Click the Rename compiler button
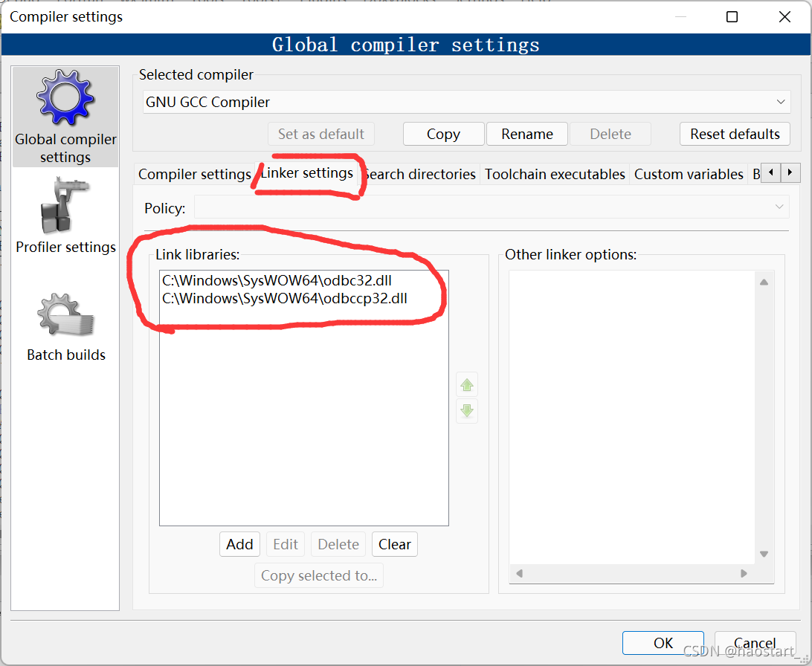This screenshot has width=812, height=666. pyautogui.click(x=527, y=134)
